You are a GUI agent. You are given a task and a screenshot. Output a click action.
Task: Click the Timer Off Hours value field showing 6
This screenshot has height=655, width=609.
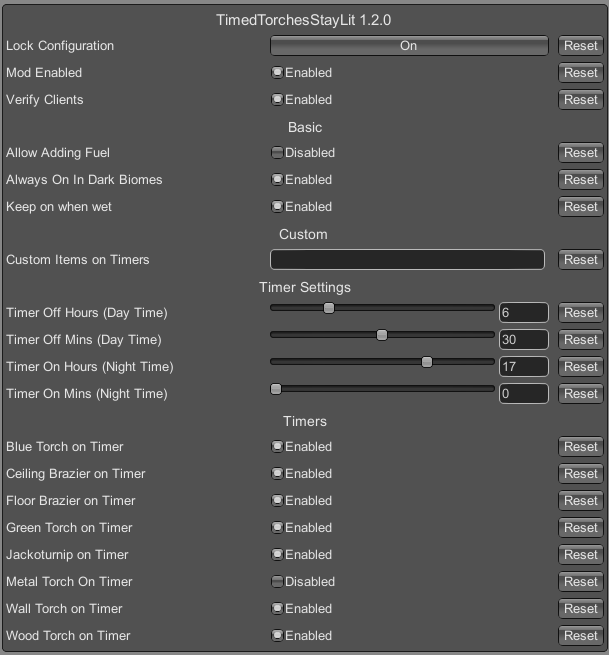click(x=524, y=312)
